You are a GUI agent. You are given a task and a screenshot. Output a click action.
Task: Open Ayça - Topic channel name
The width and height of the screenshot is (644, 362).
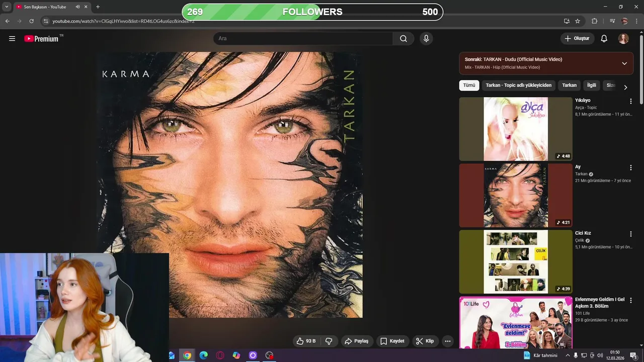[x=586, y=108]
